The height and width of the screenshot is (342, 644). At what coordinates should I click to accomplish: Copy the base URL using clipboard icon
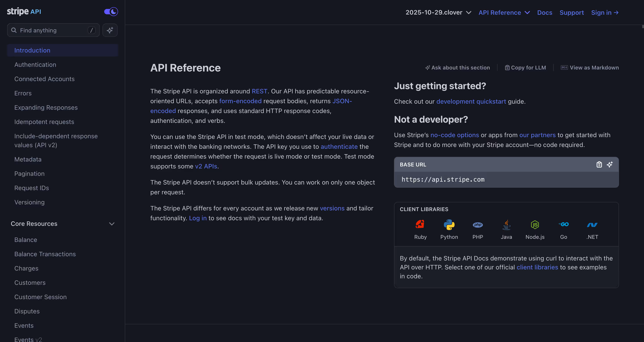[x=599, y=164]
